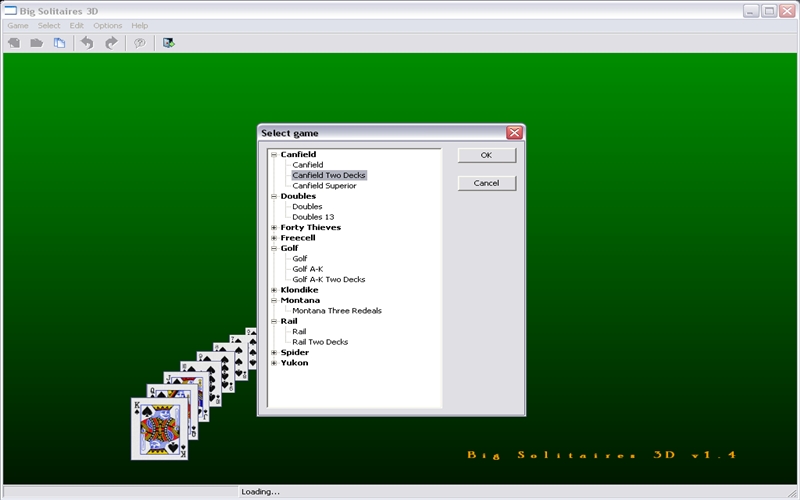
Task: Click the bold Rail category label
Action: [289, 321]
